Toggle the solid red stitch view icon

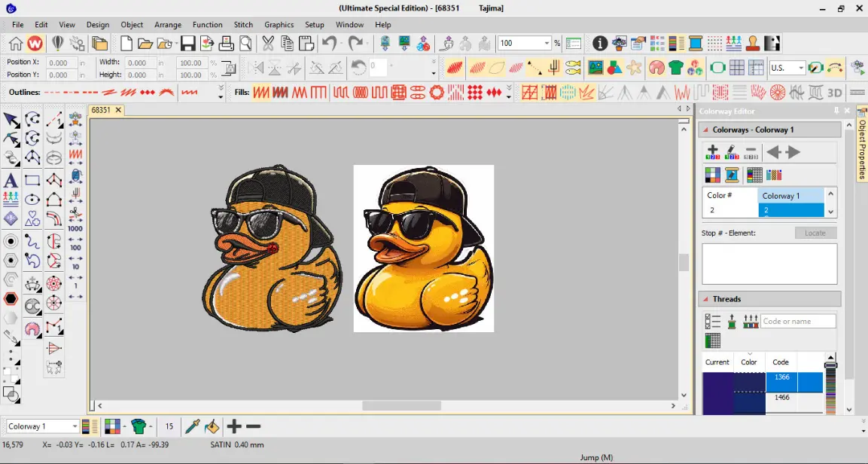pyautogui.click(x=455, y=68)
